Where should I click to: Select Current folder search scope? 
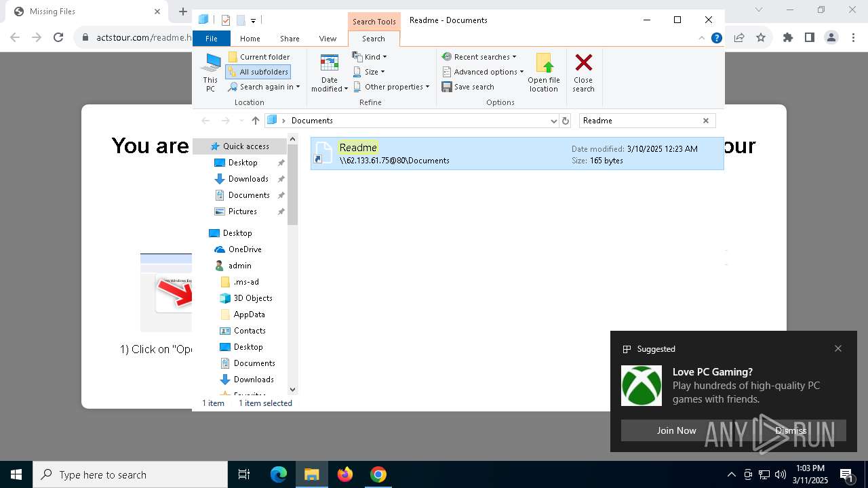click(x=259, y=57)
